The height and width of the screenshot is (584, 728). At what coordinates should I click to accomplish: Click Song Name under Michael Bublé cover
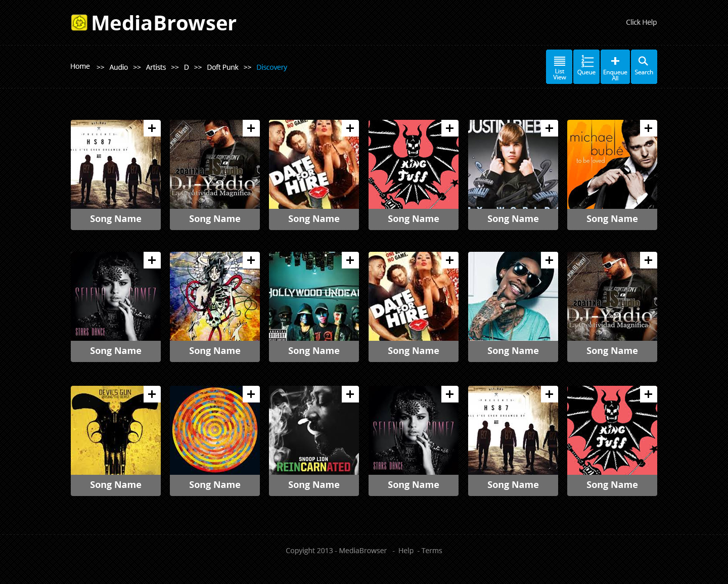tap(612, 219)
